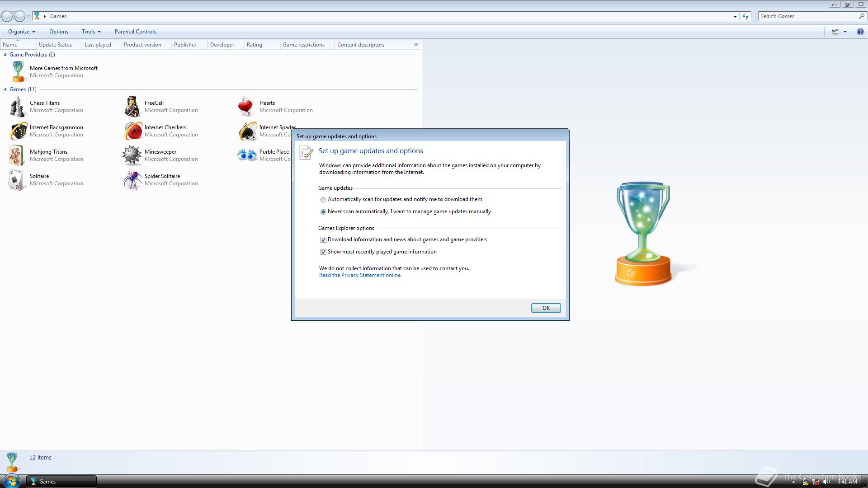
Task: Click the Forward navigation arrow
Action: click(19, 16)
